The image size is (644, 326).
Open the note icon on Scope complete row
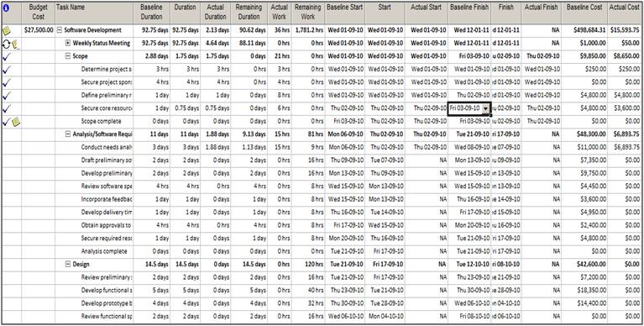pos(15,121)
